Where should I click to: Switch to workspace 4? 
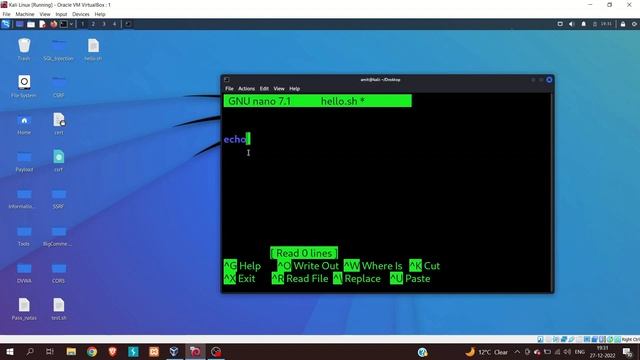click(x=114, y=24)
